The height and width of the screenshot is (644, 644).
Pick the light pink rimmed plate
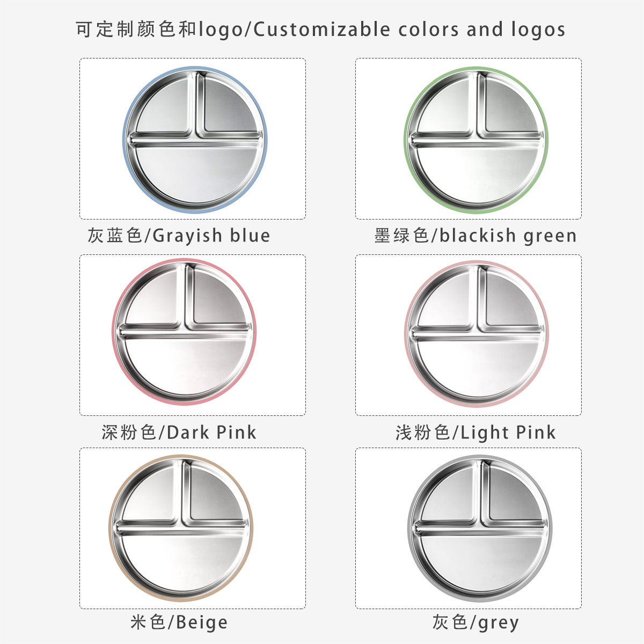(x=476, y=333)
